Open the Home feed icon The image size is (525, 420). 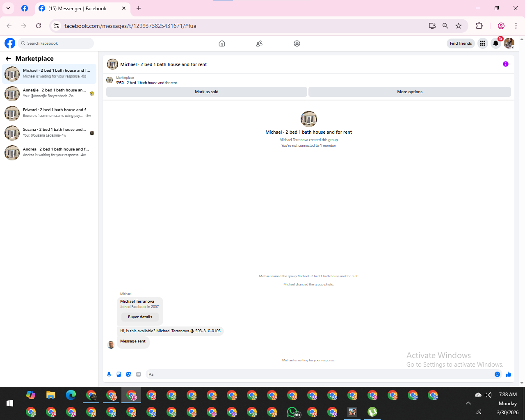[222, 43]
